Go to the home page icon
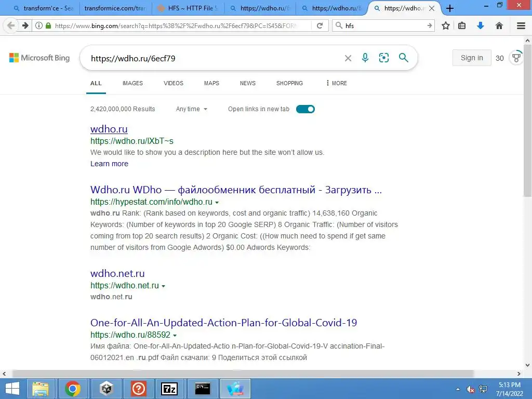 tap(499, 25)
